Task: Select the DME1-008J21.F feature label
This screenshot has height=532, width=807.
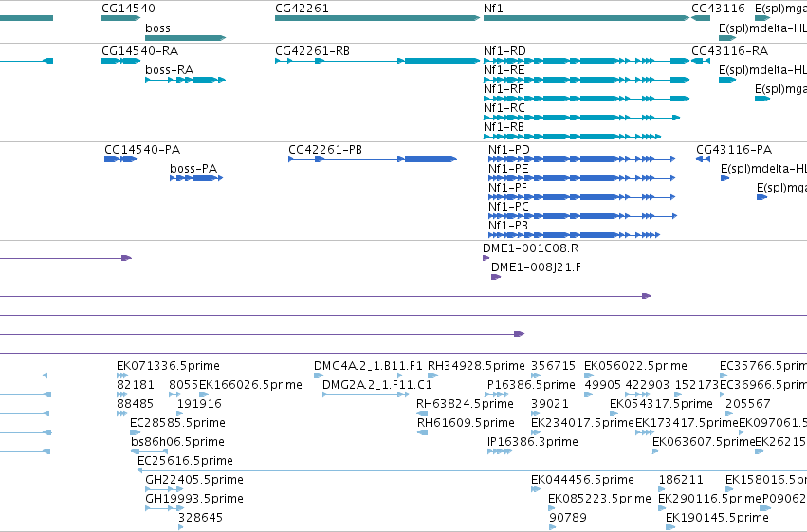Action: pyautogui.click(x=536, y=267)
